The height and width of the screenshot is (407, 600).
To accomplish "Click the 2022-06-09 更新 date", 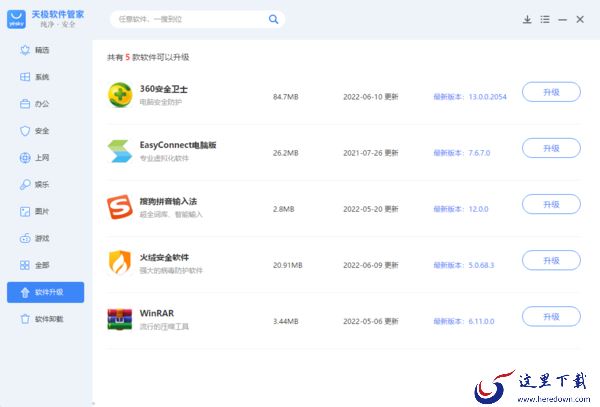I will (x=371, y=265).
